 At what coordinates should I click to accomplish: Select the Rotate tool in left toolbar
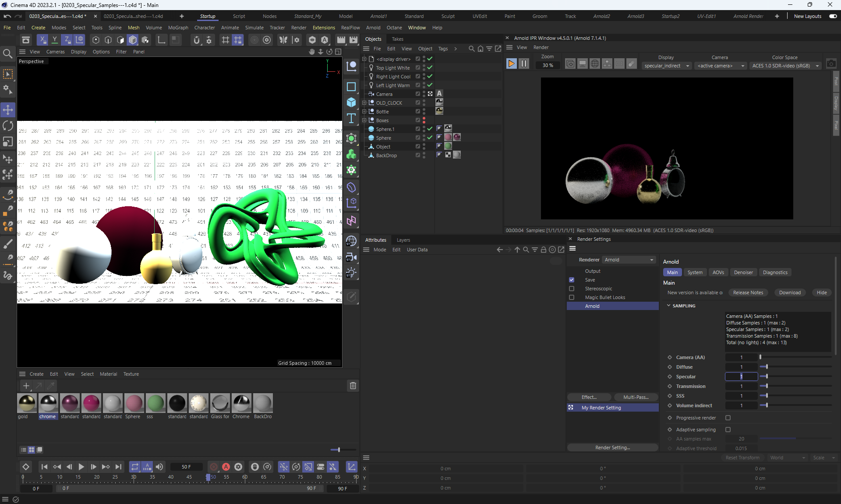coord(8,126)
